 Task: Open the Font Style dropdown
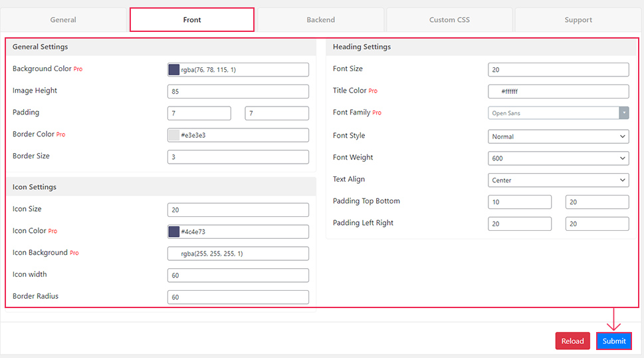pyautogui.click(x=558, y=136)
